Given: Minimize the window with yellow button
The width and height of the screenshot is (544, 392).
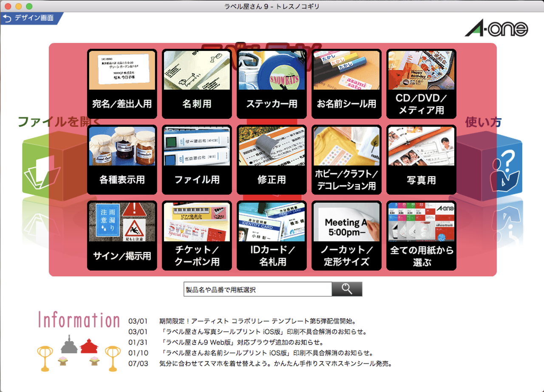Looking at the screenshot, I should tap(18, 6).
